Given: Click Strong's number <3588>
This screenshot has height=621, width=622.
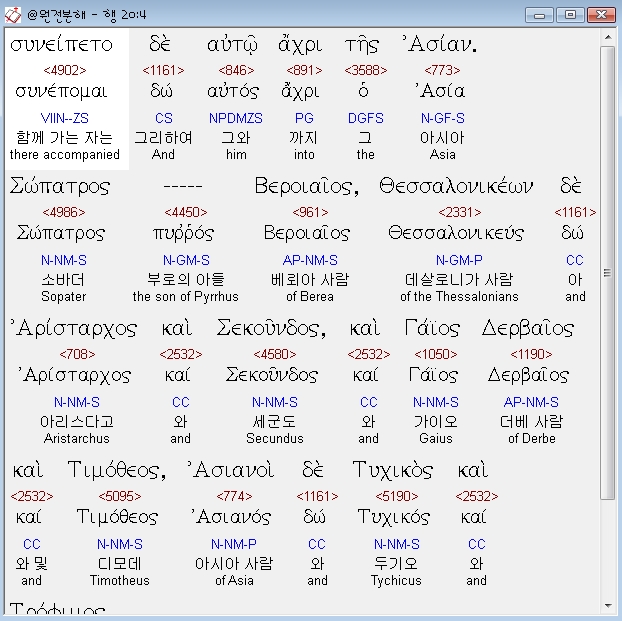Looking at the screenshot, I should coord(366,70).
